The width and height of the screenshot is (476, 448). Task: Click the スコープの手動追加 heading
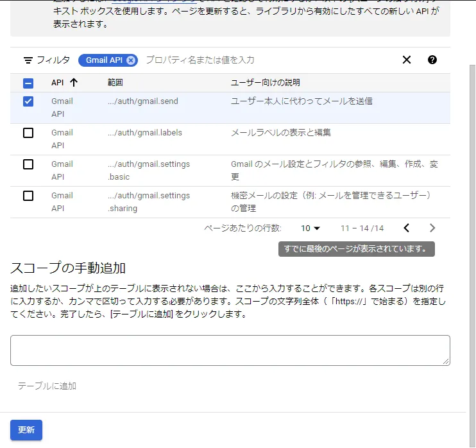coord(68,268)
